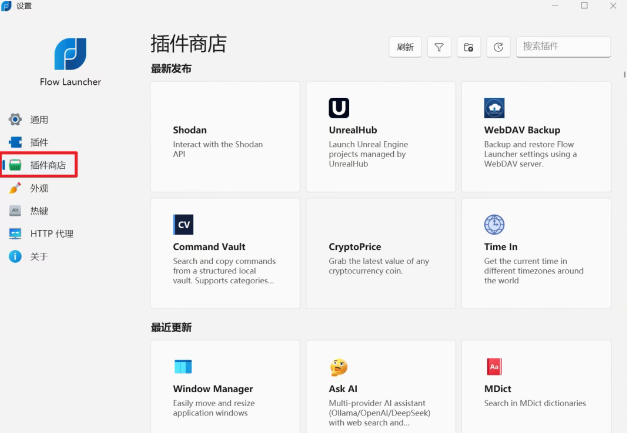Select the HTTP 代理 monitor icon

[x=15, y=233]
